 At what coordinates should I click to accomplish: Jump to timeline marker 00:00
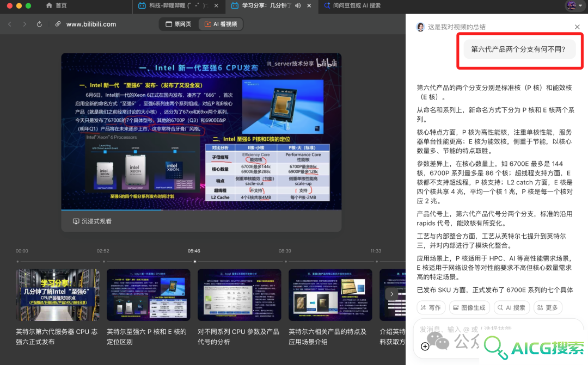[22, 251]
